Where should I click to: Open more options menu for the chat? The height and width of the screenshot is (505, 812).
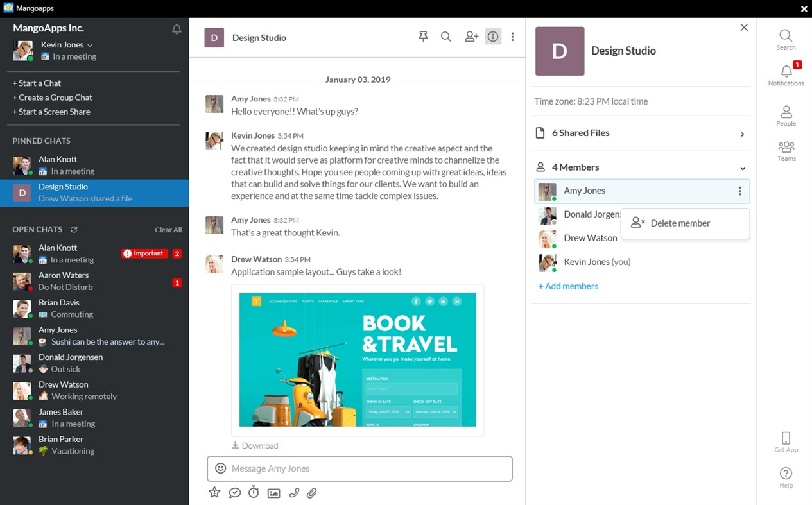[x=512, y=37]
